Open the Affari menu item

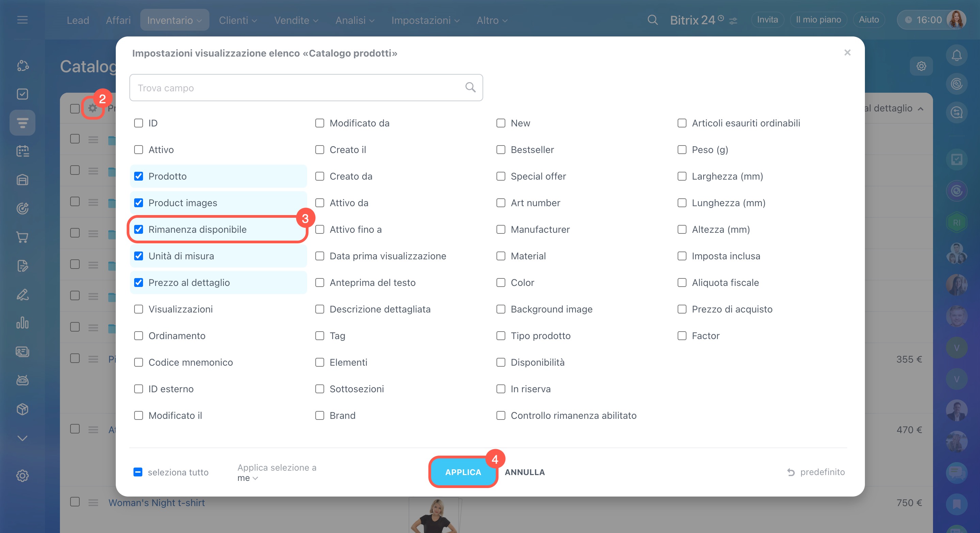118,20
